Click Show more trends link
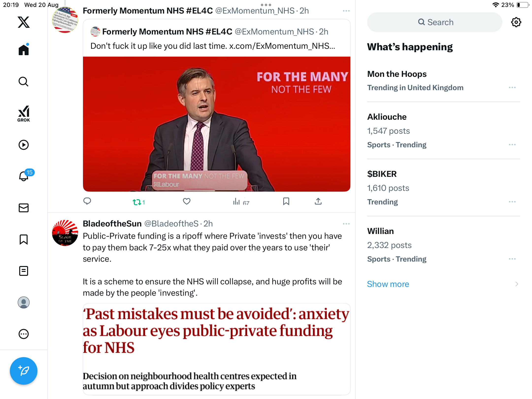The height and width of the screenshot is (399, 532). [x=388, y=284]
